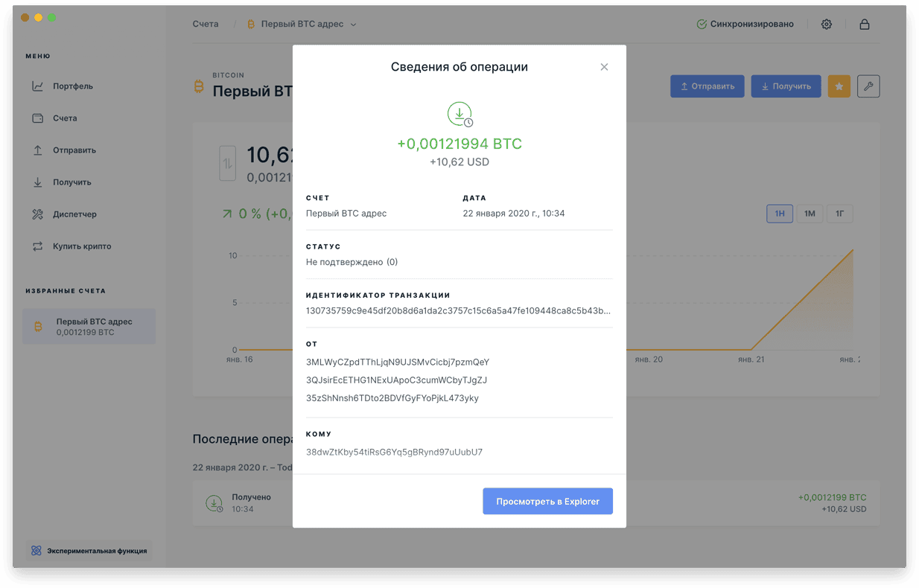The width and height of the screenshot is (919, 588).
Task: Click sender address 3MLWyCZpdTThLjqN9UJSMvCicbj7pzmQeY
Action: pyautogui.click(x=398, y=362)
